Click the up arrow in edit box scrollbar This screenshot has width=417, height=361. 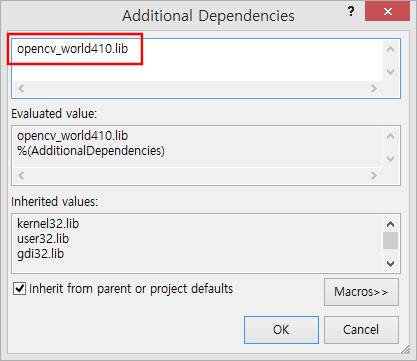390,50
